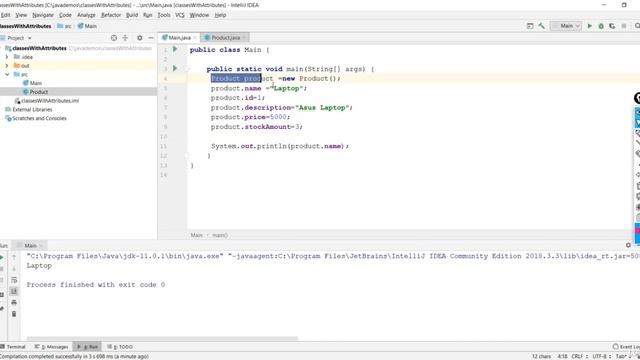This screenshot has width=640, height=360.
Task: Hide the Project tool window
Action: [x=151, y=38]
